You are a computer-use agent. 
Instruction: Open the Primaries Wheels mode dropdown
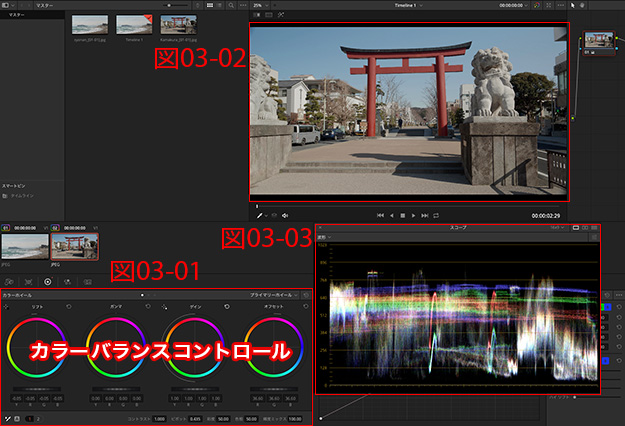pos(273,295)
